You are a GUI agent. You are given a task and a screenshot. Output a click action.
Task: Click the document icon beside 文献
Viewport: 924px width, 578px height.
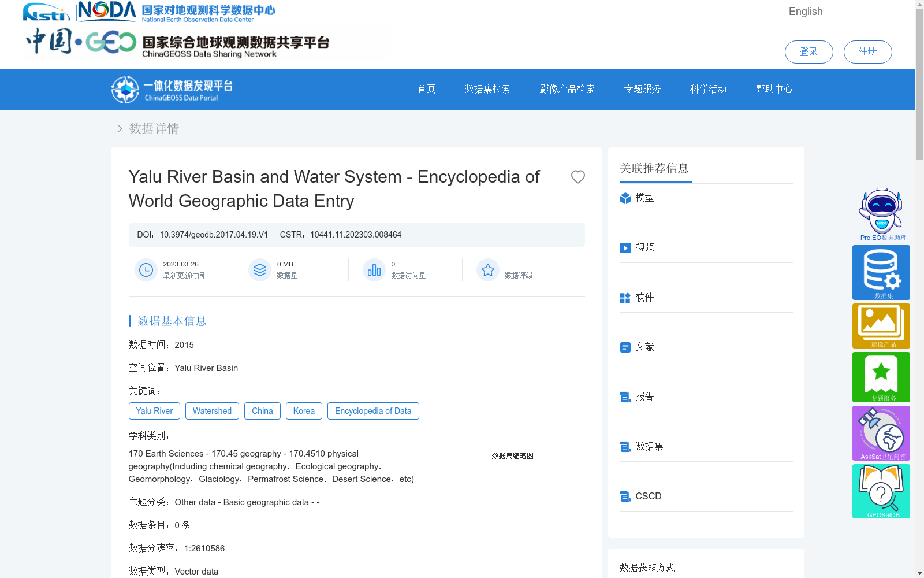(x=625, y=347)
